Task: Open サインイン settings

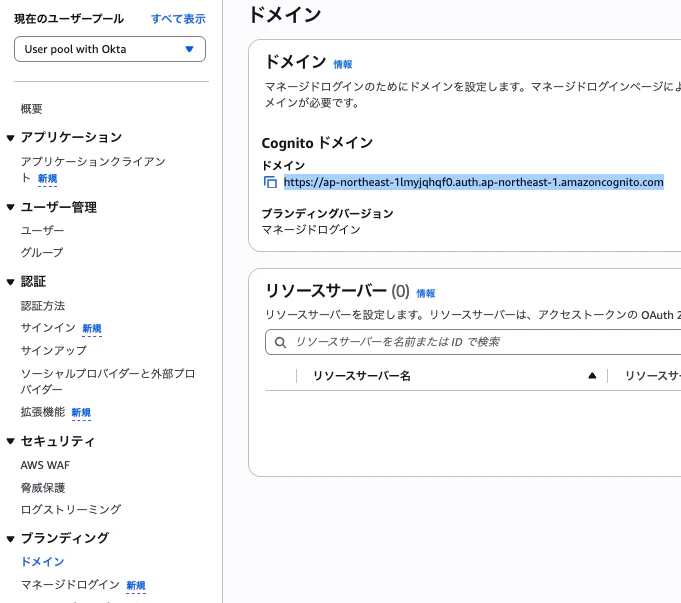Action: point(48,328)
